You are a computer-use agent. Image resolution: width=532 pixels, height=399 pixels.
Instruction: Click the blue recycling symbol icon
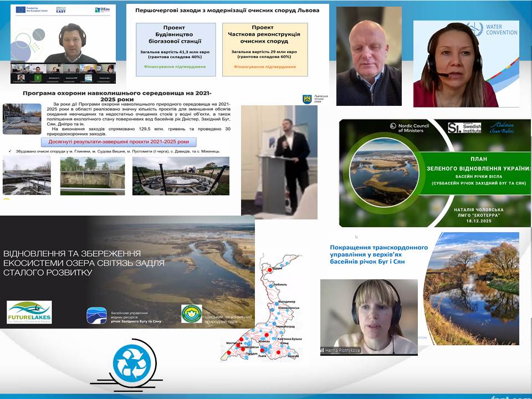coord(132,363)
